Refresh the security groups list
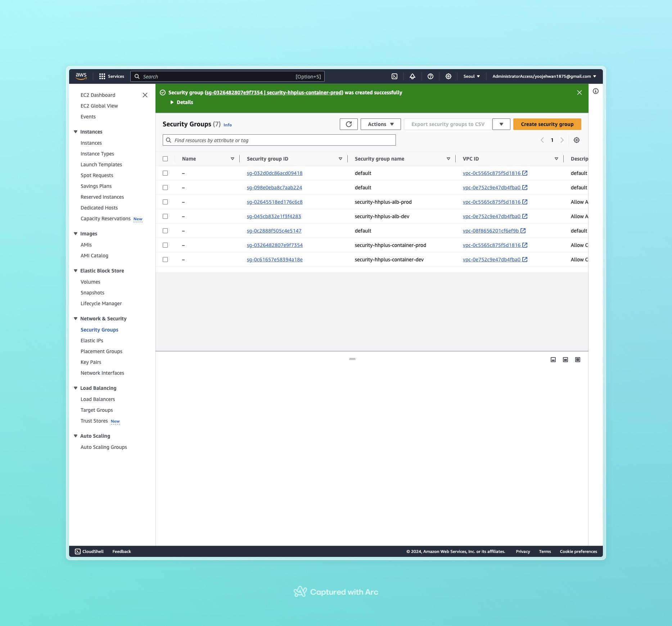This screenshot has width=672, height=626. point(349,124)
